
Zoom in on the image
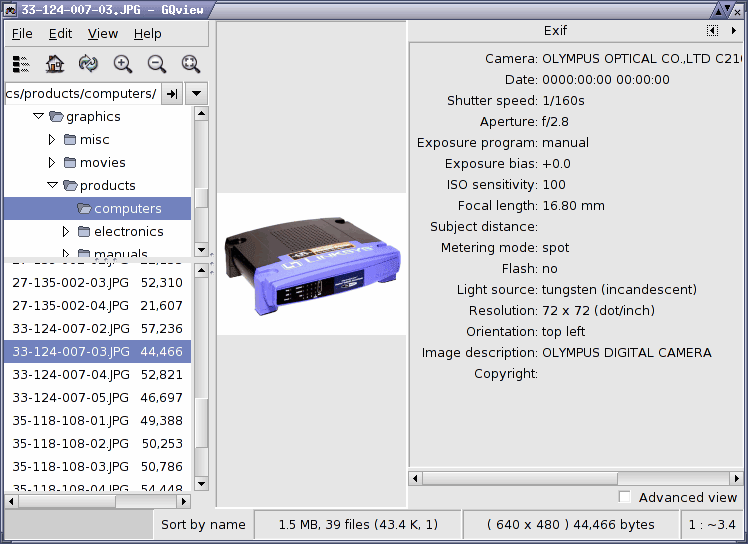click(123, 63)
